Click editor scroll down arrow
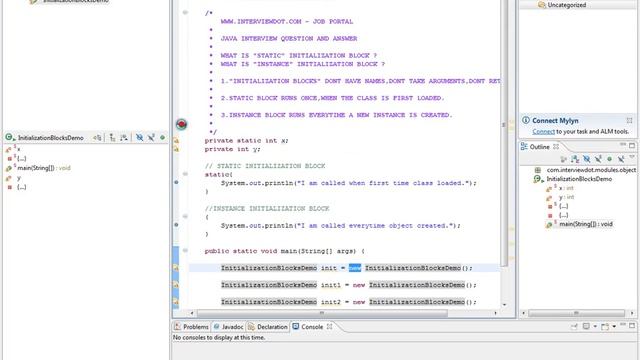The image size is (640, 360). 504,305
